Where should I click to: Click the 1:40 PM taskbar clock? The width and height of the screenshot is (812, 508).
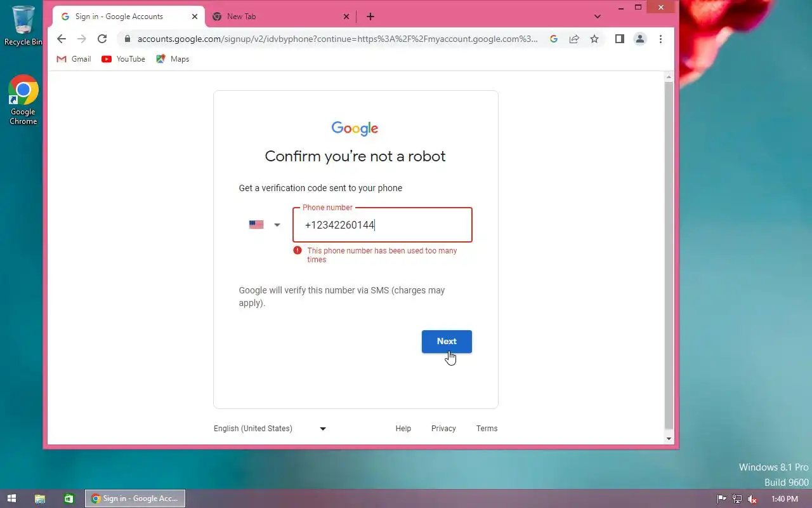click(x=785, y=499)
